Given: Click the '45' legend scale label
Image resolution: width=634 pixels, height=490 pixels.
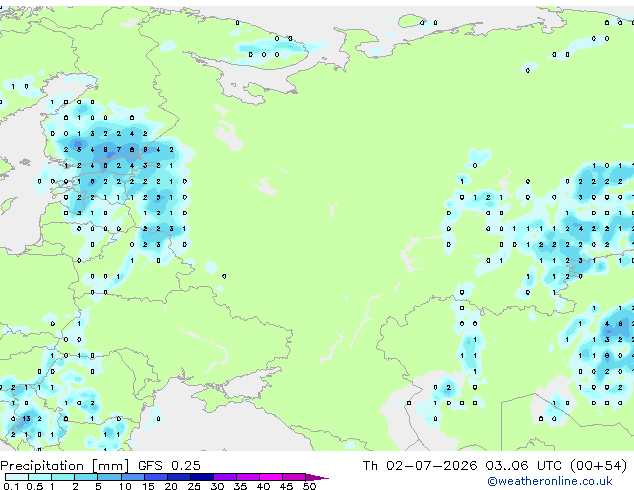Looking at the screenshot, I should coord(286,486).
